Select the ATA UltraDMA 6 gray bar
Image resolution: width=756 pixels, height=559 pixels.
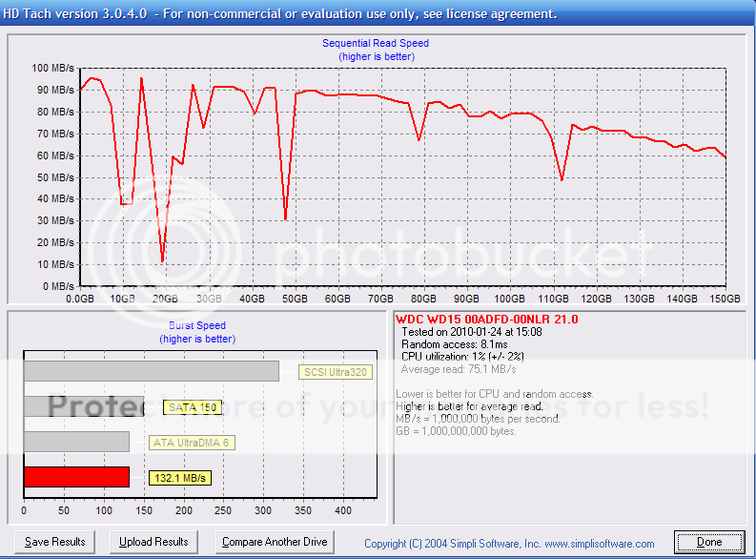76,442
